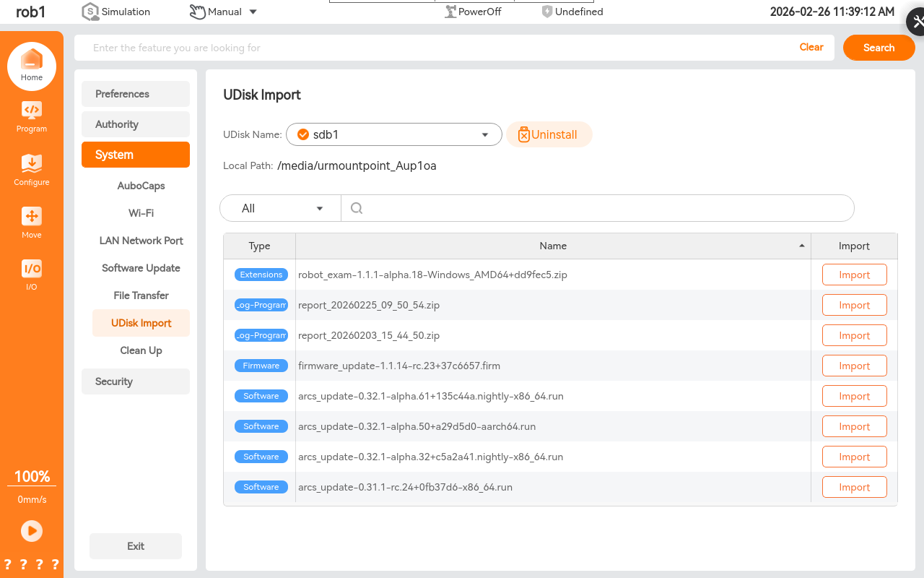Import the firmware_update .firm file
This screenshot has height=578, width=924.
pos(854,366)
